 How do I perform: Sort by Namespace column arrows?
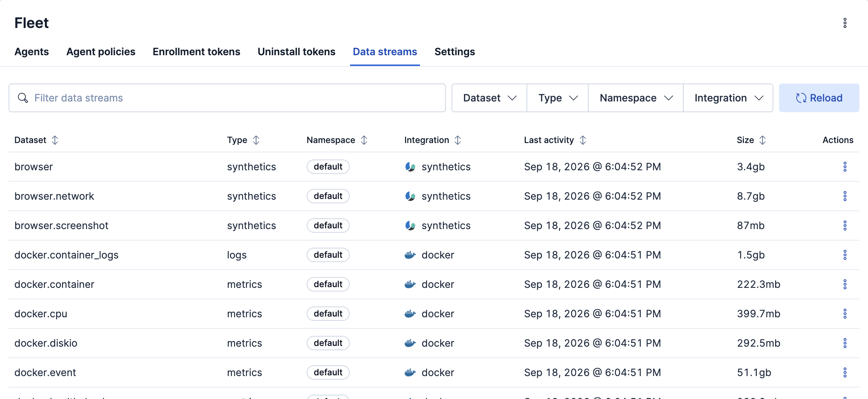click(x=364, y=140)
